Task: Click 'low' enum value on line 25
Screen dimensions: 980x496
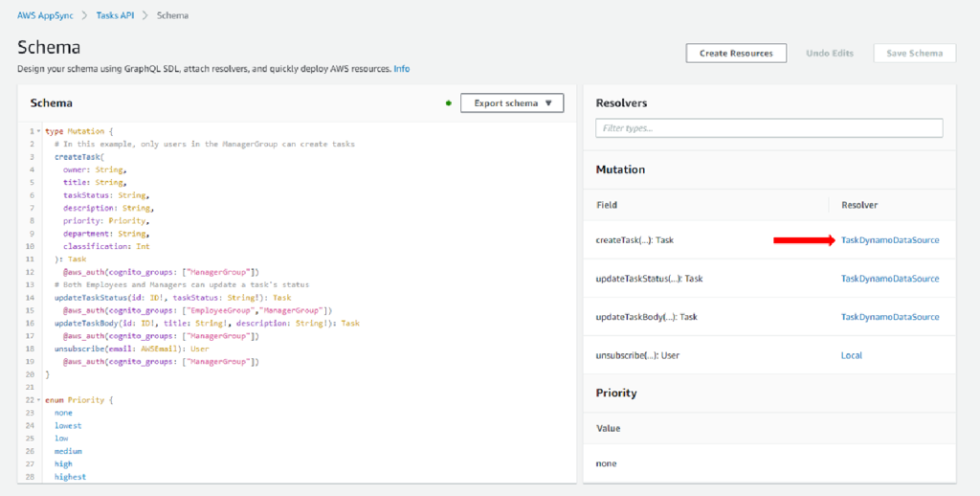Action: 61,438
